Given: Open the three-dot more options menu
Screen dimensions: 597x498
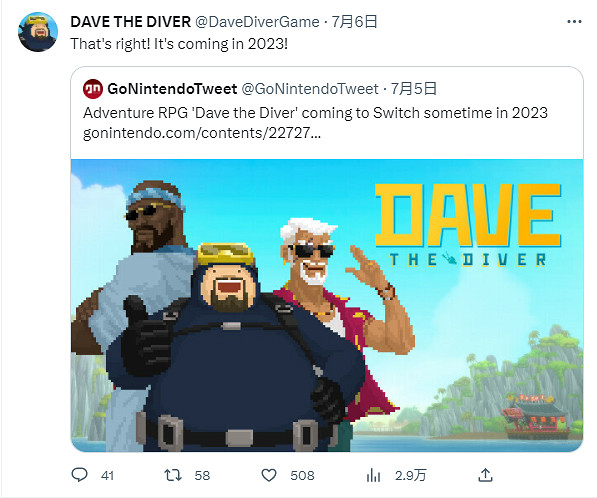Looking at the screenshot, I should click(574, 22).
